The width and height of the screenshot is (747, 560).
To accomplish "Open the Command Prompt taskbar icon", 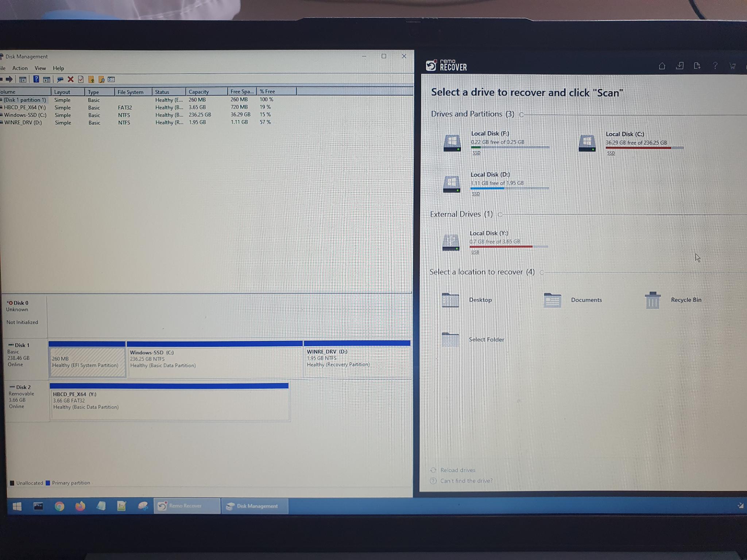I will tap(38, 506).
